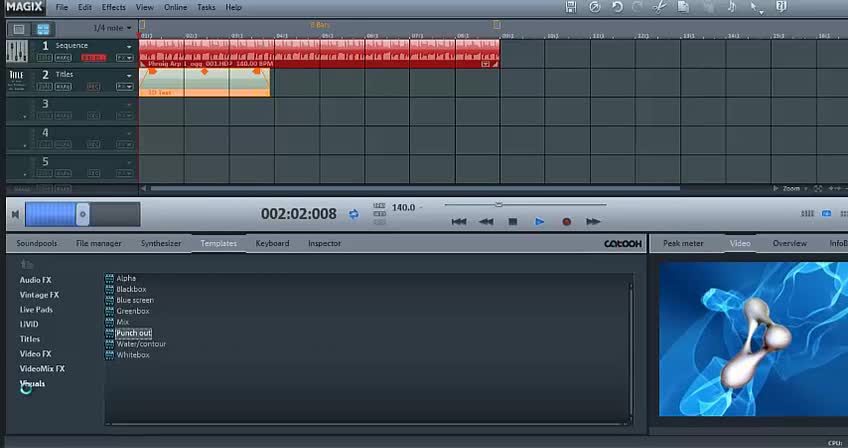The image size is (848, 448).
Task: Open the Vintage FX templates category
Action: pyautogui.click(x=39, y=295)
